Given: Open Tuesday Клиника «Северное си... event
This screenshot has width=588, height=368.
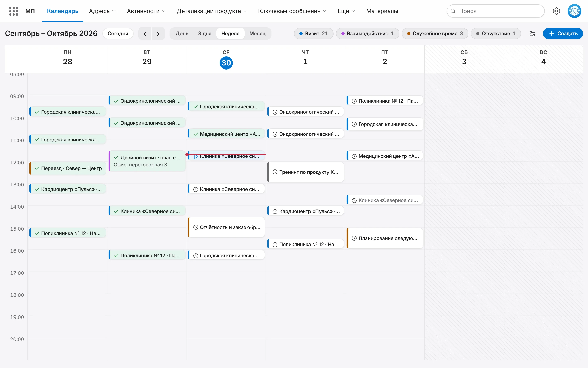Looking at the screenshot, I should coord(147,211).
